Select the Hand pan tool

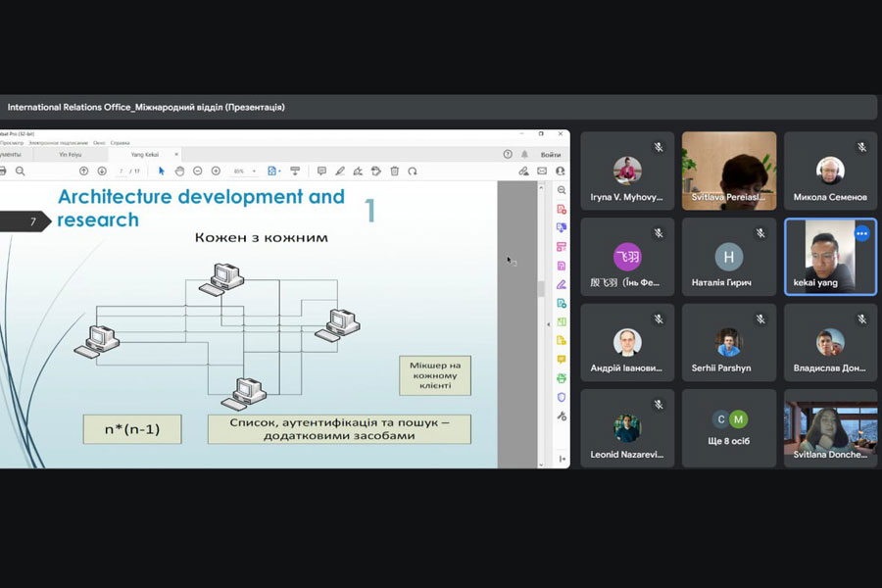[179, 171]
